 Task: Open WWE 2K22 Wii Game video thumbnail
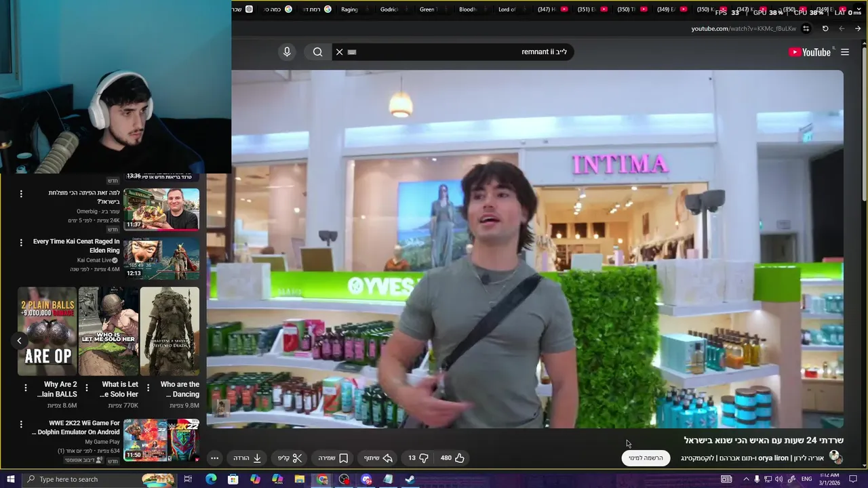pos(161,439)
